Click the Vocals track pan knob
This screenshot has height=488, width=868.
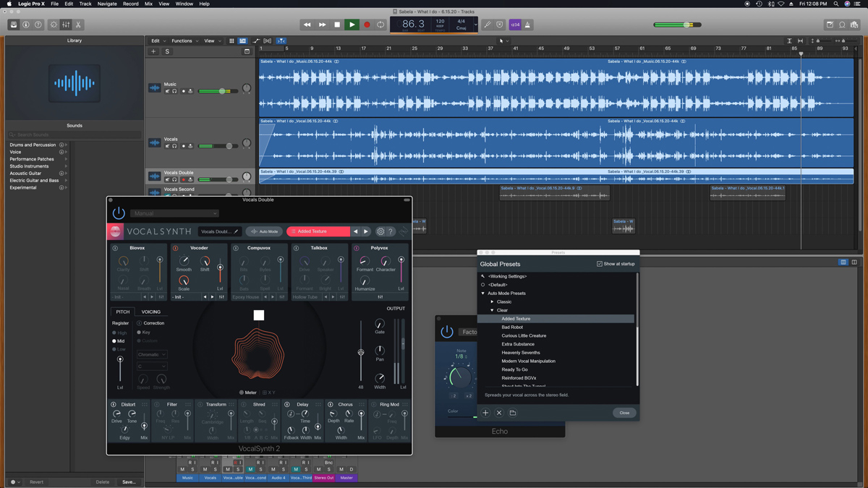(247, 144)
